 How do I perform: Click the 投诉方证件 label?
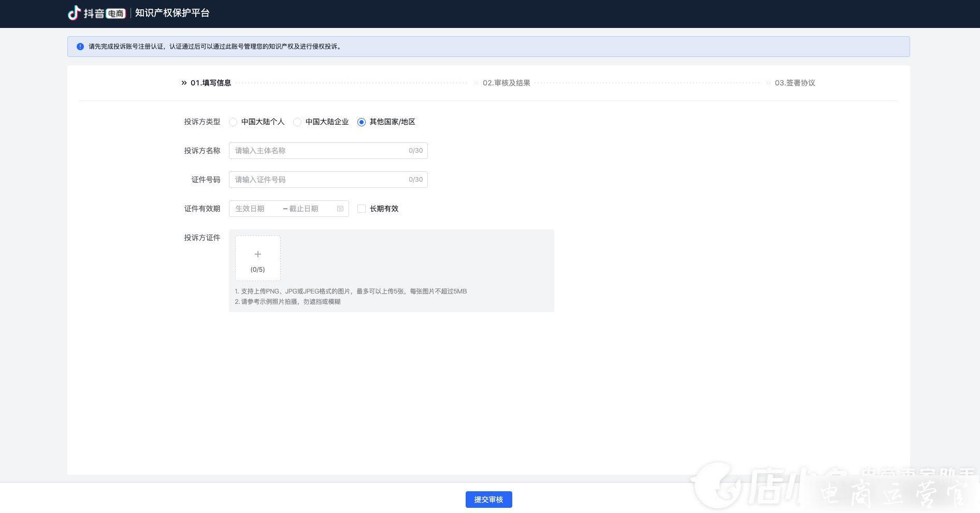(202, 238)
